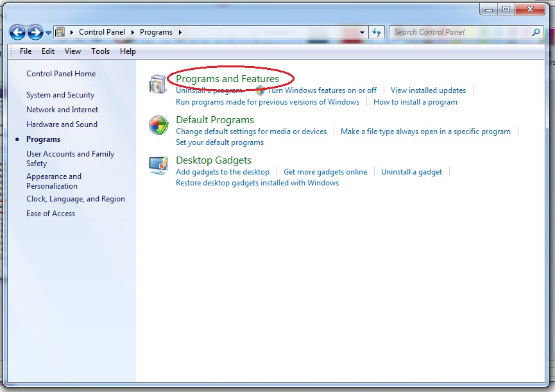This screenshot has height=392, width=555.
Task: Click Add gadgets to the desktop
Action: click(x=223, y=172)
